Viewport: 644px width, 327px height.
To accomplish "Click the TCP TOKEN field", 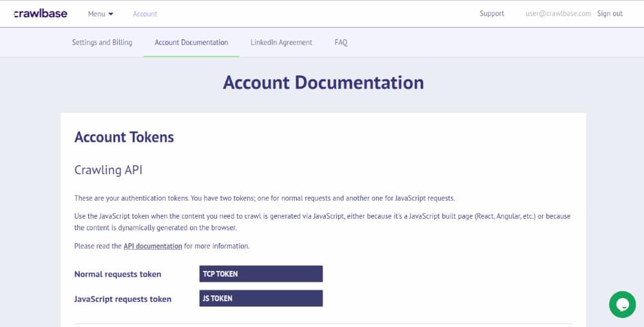I will point(261,274).
